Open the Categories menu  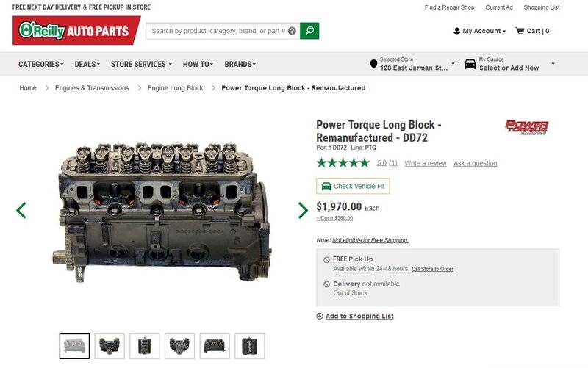pos(41,64)
